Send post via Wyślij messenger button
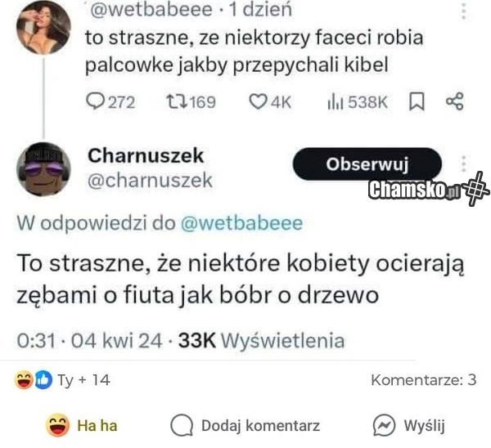This screenshot has width=491, height=448. click(408, 425)
